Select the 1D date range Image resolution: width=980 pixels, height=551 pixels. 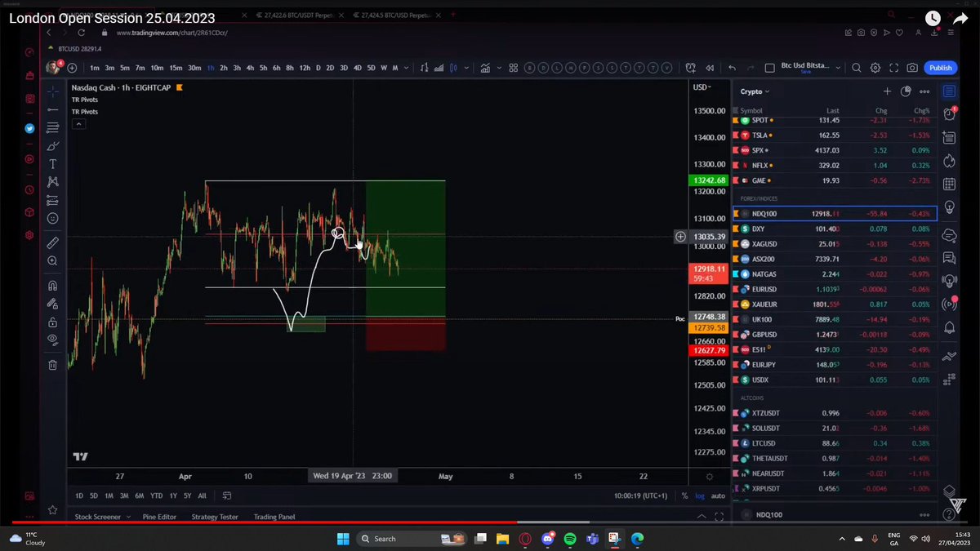tap(79, 495)
